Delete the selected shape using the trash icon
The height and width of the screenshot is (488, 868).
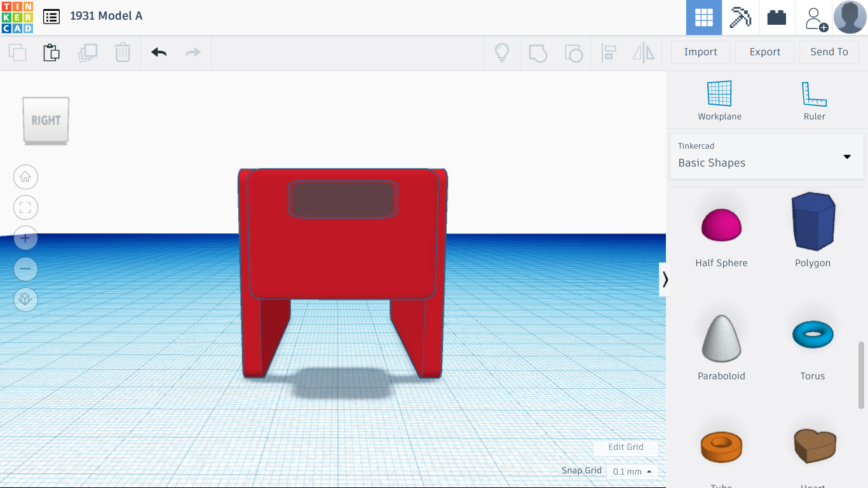pos(122,53)
